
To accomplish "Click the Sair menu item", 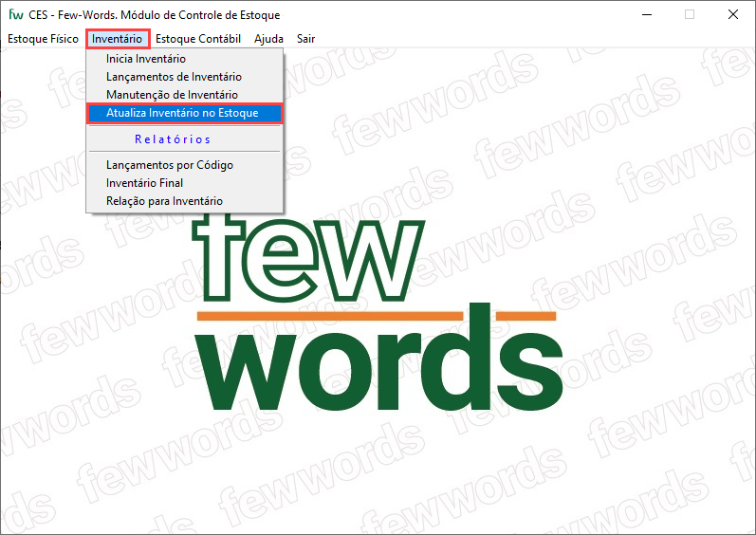I will 305,39.
